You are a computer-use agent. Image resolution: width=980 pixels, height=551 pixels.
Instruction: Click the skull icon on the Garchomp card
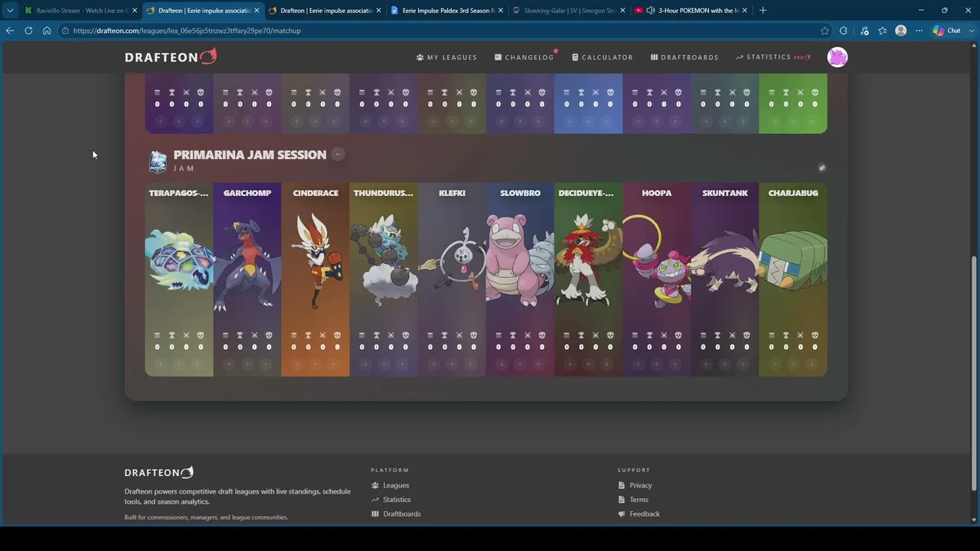click(269, 335)
